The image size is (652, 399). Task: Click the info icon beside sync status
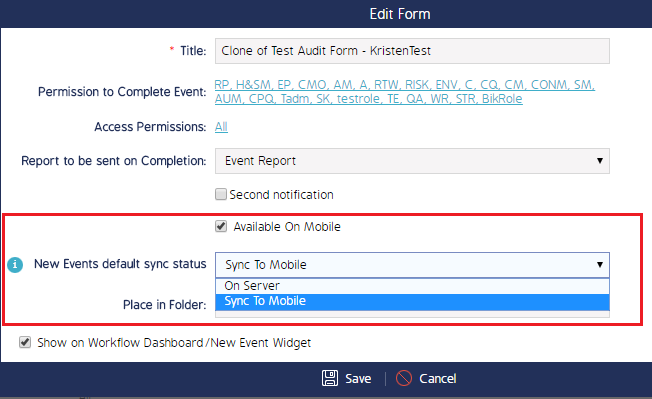tap(15, 264)
